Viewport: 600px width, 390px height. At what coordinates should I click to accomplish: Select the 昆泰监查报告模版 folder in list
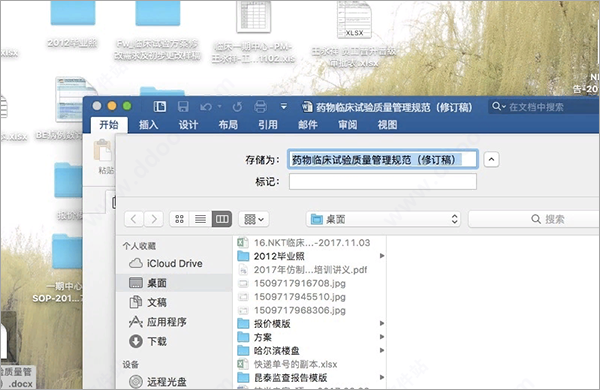click(309, 378)
